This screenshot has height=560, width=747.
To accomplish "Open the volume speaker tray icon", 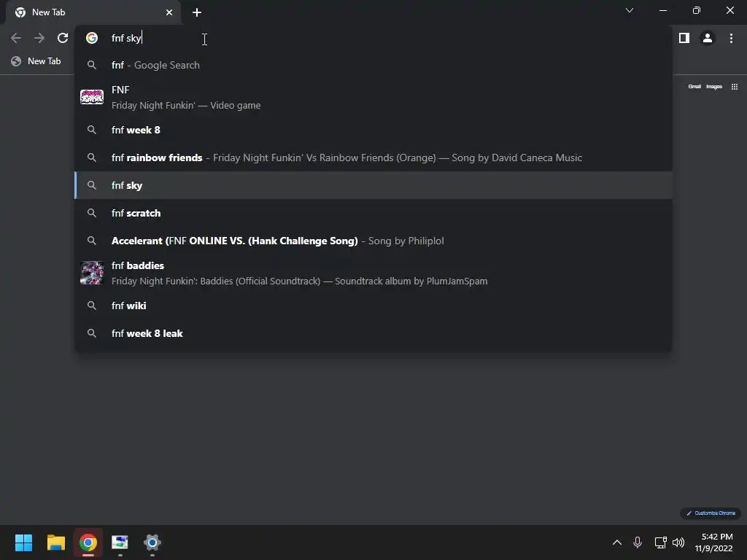I will coord(678,542).
